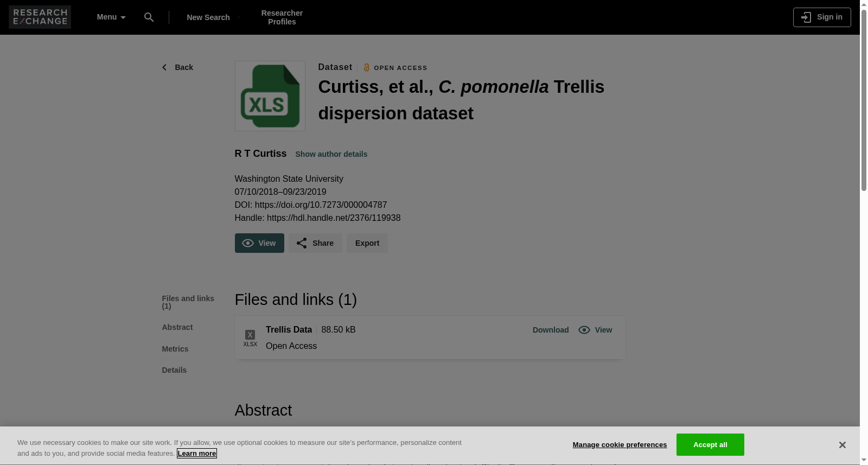
Task: Expand the Menu dropdown
Action: (x=111, y=17)
